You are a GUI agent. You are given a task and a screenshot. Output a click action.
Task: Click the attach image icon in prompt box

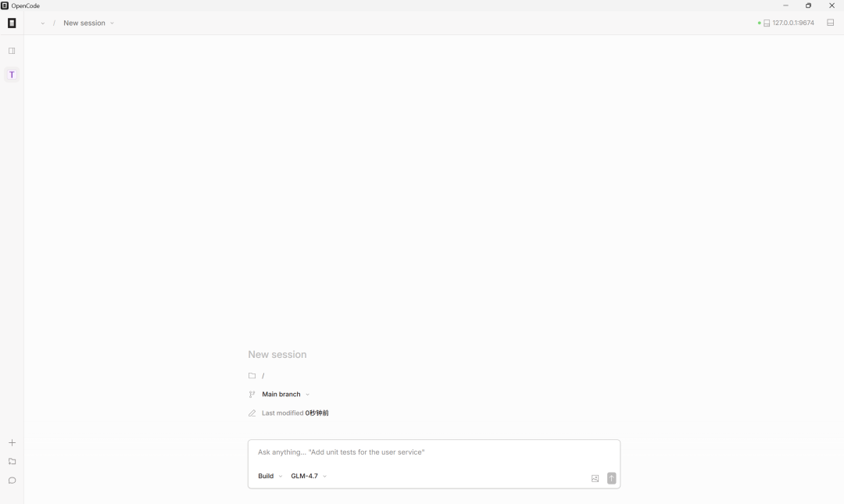pyautogui.click(x=595, y=478)
